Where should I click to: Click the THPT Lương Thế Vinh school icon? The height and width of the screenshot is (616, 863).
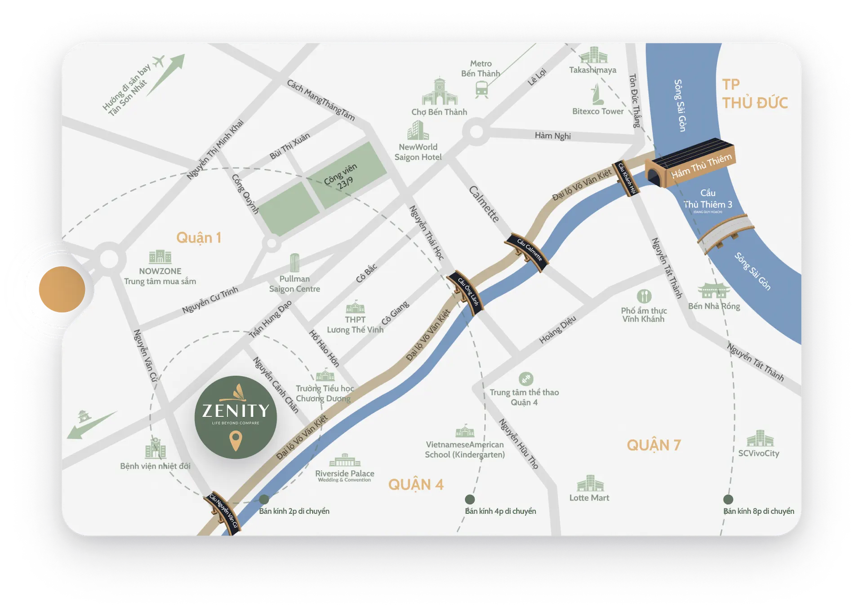(355, 307)
